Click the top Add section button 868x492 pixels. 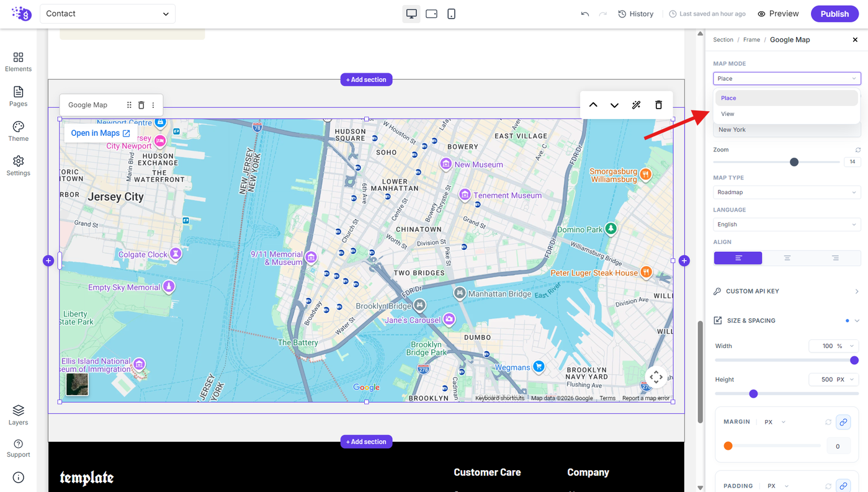click(x=366, y=79)
